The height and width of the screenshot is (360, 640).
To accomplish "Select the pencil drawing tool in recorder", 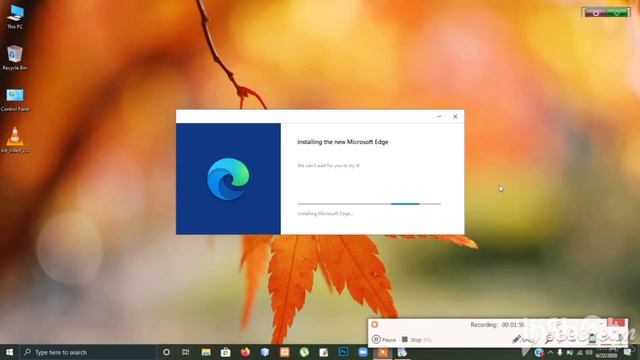I will point(517,339).
